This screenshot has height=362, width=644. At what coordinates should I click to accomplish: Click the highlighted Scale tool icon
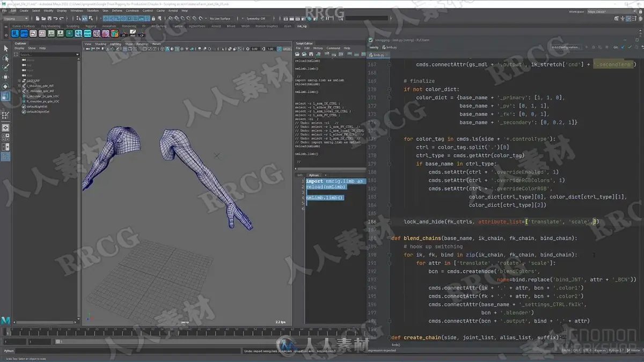[5, 96]
